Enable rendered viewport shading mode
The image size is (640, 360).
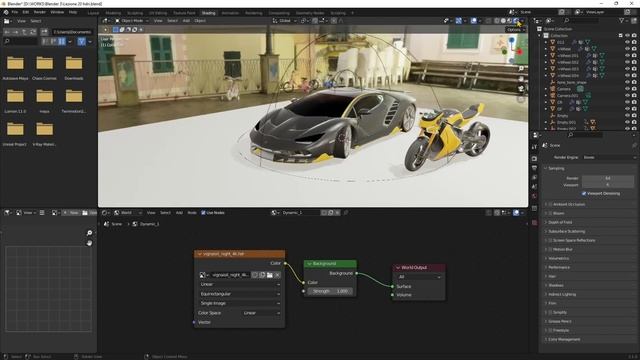pos(516,20)
